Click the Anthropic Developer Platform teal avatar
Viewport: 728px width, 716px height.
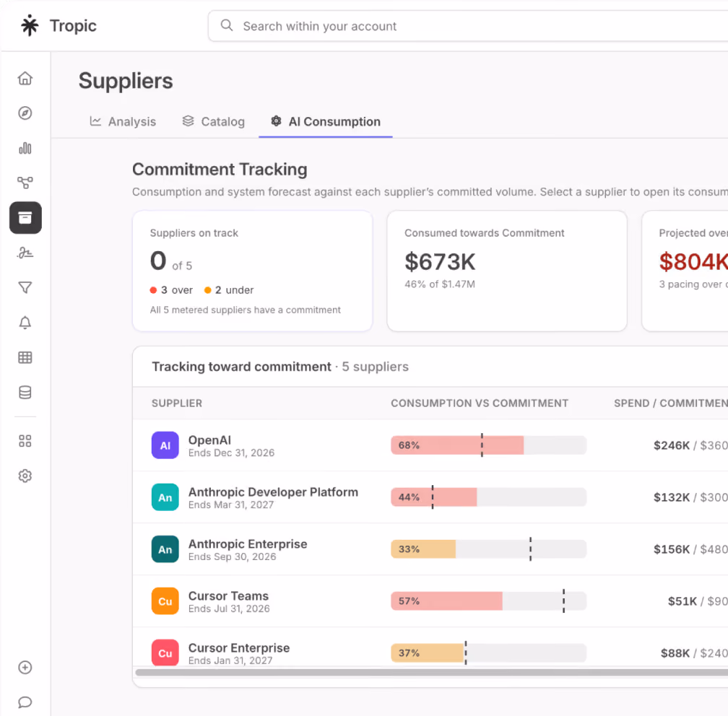(x=165, y=497)
